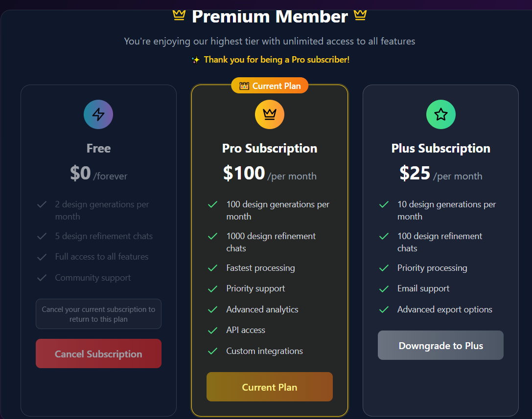The image size is (532, 419).
Task: Click the checkmark beside Advanced analytics
Action: click(212, 309)
